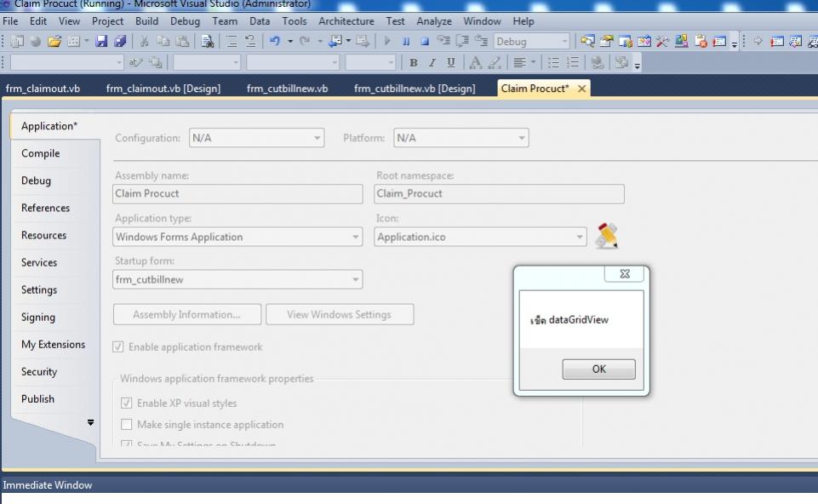The image size is (818, 504).
Task: Click the Comment Out Lines icon
Action: [x=232, y=41]
